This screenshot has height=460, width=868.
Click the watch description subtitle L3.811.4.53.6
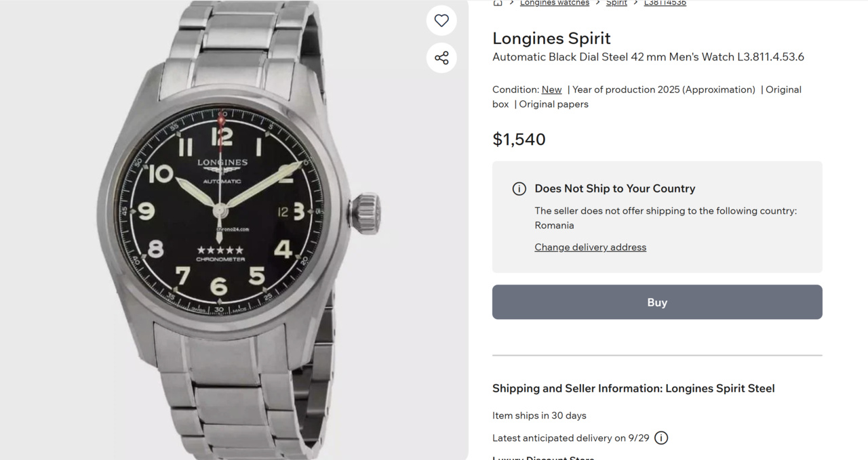coord(648,57)
